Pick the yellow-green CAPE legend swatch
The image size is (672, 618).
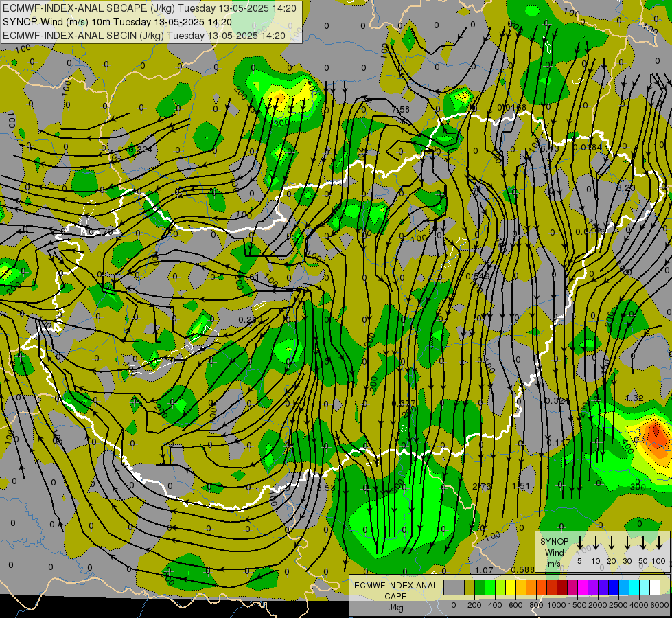(500, 587)
